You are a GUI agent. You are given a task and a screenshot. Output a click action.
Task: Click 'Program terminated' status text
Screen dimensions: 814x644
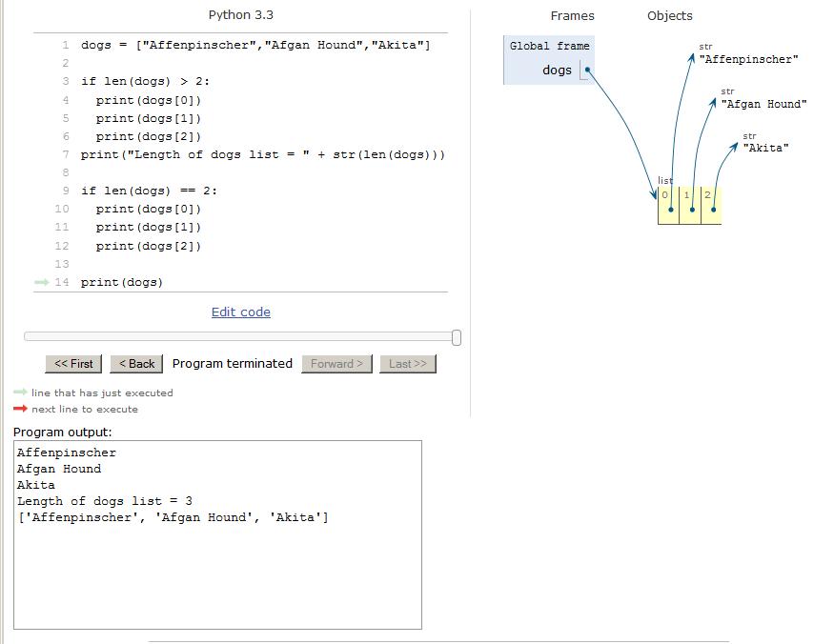(x=232, y=363)
